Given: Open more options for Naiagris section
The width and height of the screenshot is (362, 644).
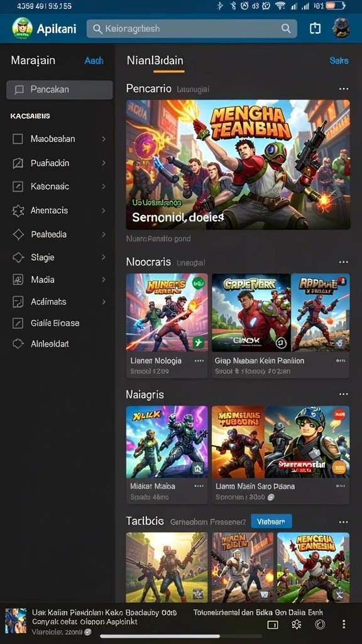Looking at the screenshot, I should 343,394.
